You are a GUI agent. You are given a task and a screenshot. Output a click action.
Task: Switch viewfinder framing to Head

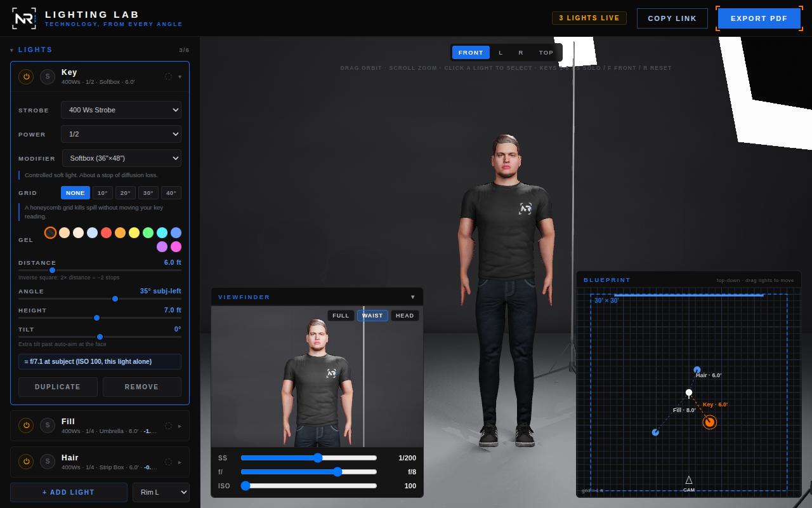405,316
